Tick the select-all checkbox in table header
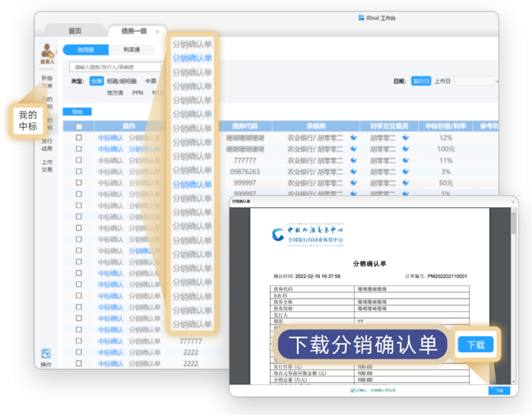532x415 pixels. 79,127
